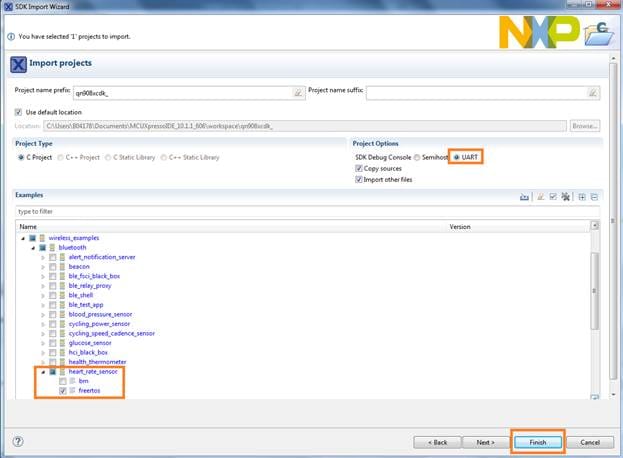The width and height of the screenshot is (623, 458).
Task: Click the select all checkmark toolbar icon
Action: [554, 198]
